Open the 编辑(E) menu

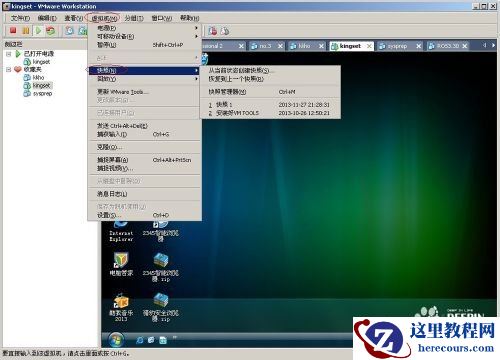pos(47,18)
